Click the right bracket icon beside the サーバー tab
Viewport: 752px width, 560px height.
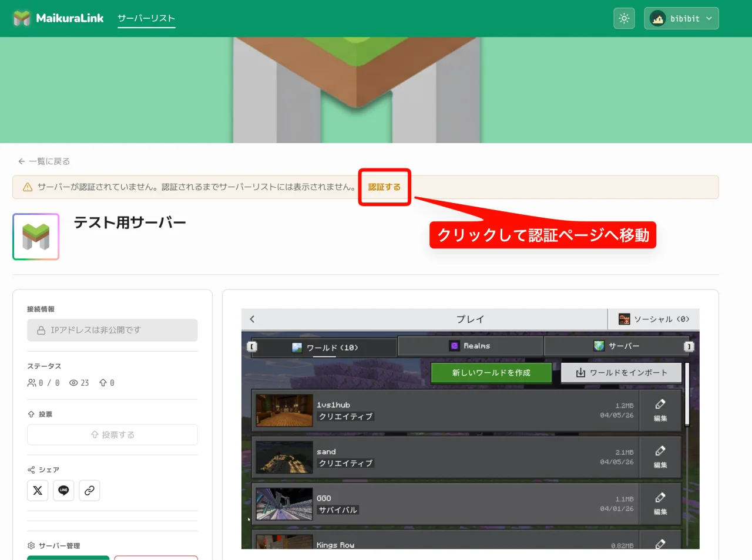pos(689,346)
